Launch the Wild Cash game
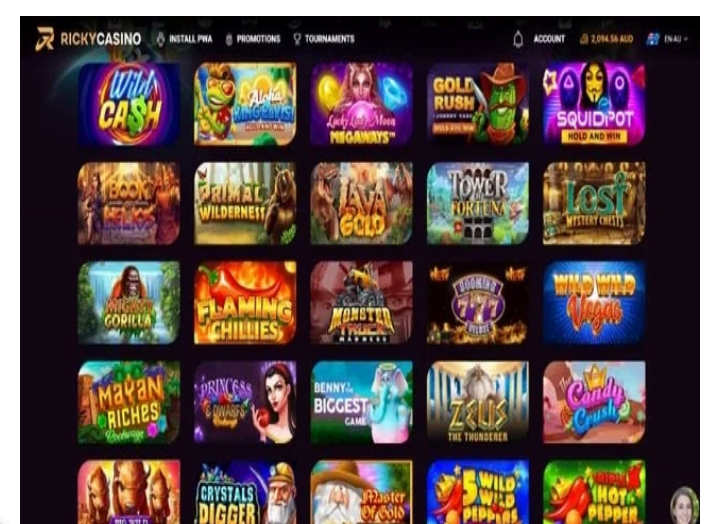Viewport: 720px width, 524px height. (129, 104)
